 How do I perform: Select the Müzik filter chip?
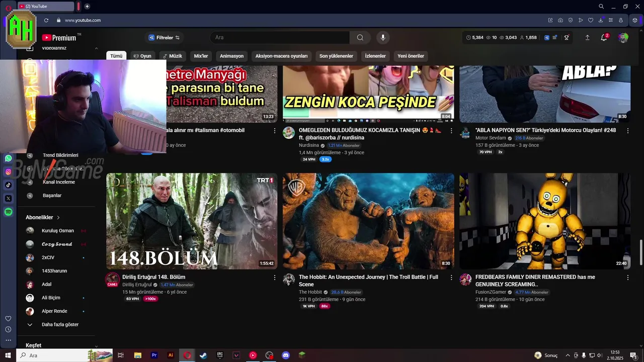173,56
